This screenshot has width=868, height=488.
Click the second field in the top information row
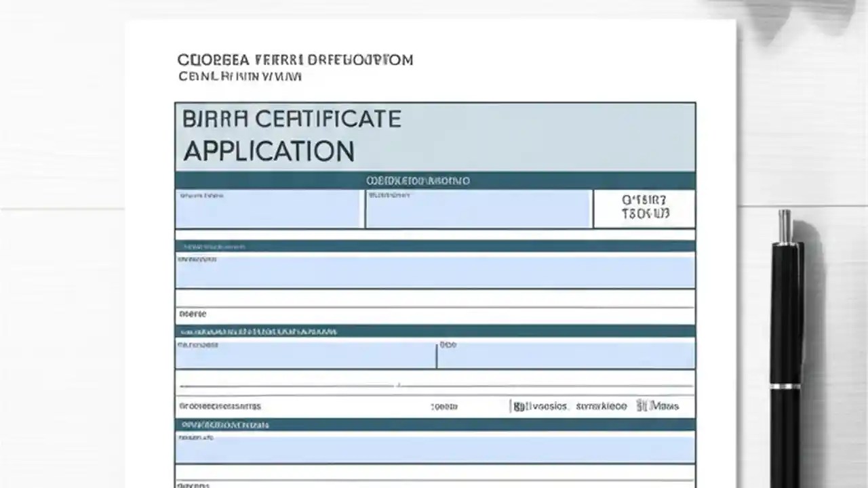coord(478,209)
